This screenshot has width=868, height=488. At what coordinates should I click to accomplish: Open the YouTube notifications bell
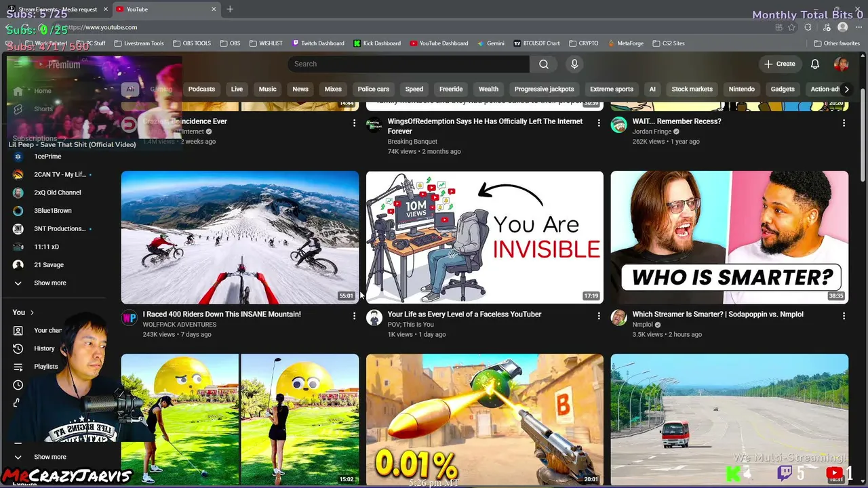coord(815,64)
